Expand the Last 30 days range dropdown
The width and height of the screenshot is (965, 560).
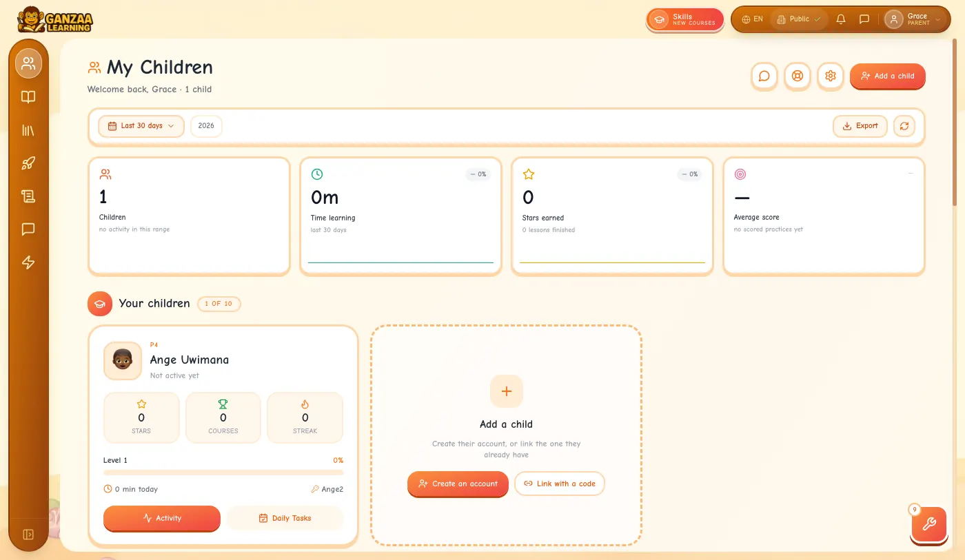141,126
